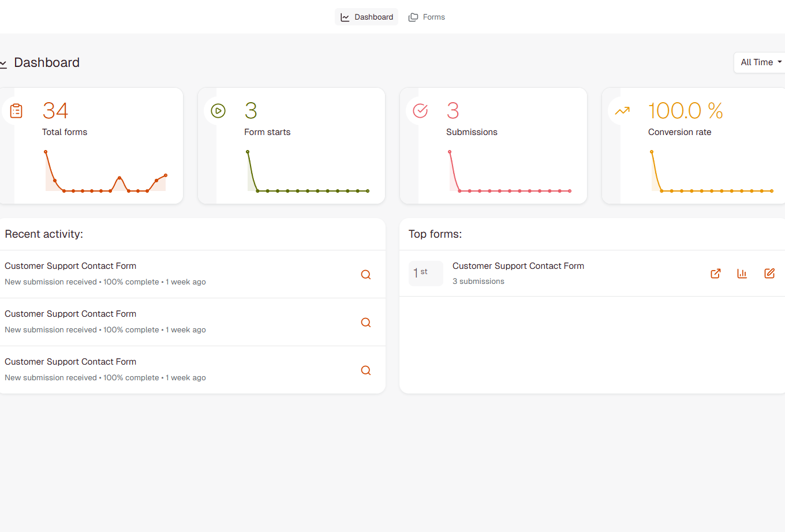Edit the Customer Support Contact Form
Image resolution: width=785 pixels, height=532 pixels.
(769, 274)
